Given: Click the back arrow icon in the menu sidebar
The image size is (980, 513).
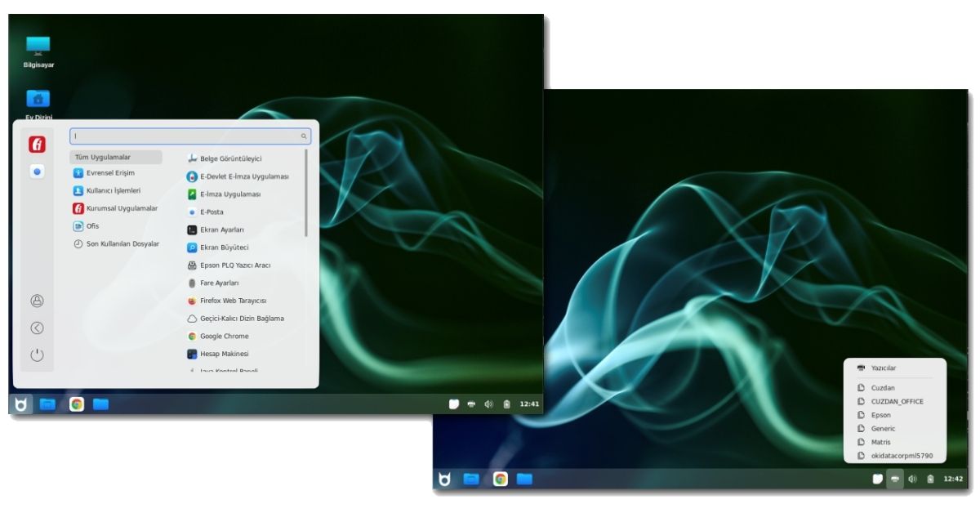Looking at the screenshot, I should pos(37,328).
